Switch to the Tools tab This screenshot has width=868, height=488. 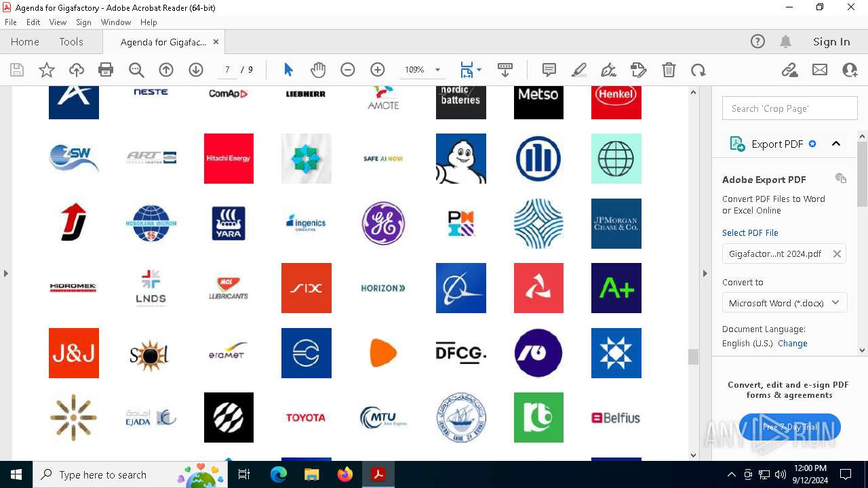pos(71,41)
